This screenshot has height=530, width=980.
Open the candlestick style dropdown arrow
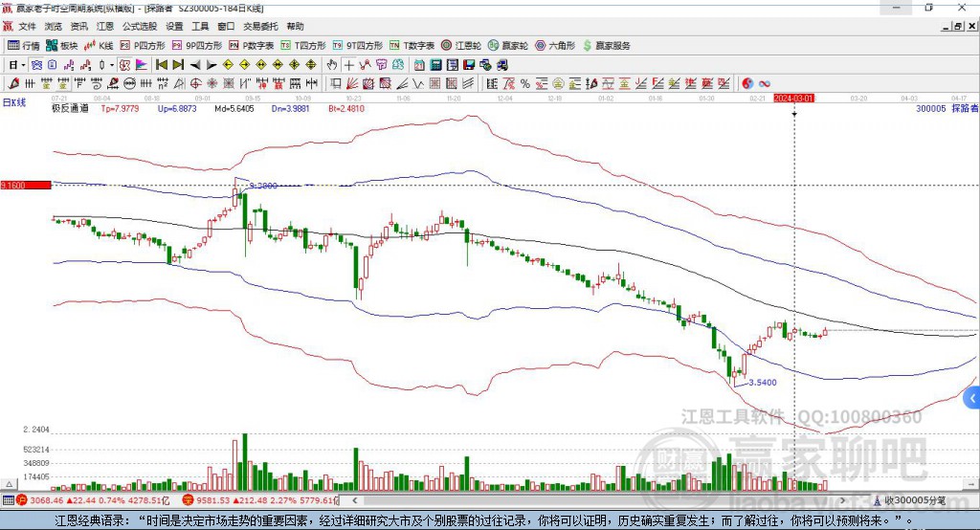tap(112, 64)
